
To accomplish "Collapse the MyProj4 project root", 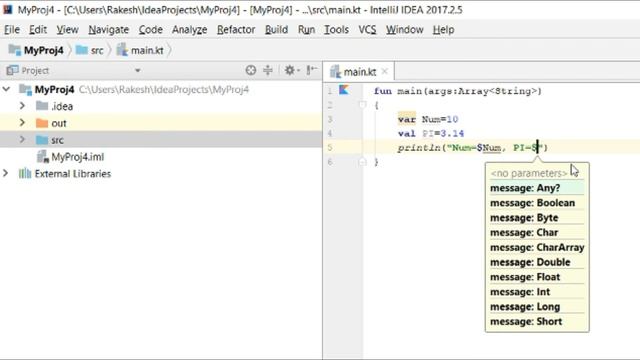I will [7, 89].
